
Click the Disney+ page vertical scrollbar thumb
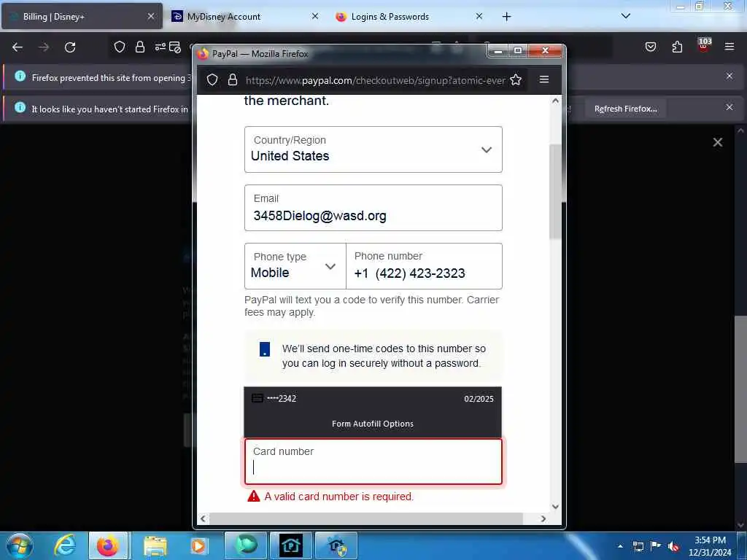740,389
